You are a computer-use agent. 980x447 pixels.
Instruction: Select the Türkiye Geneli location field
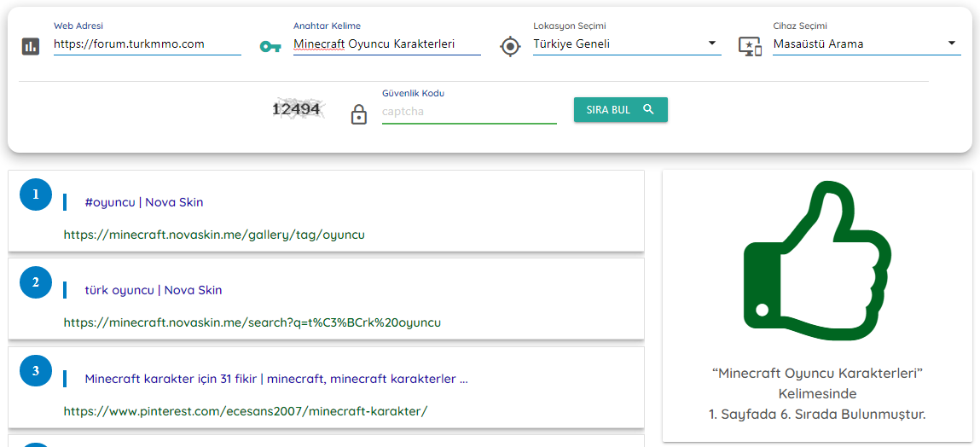(x=627, y=44)
